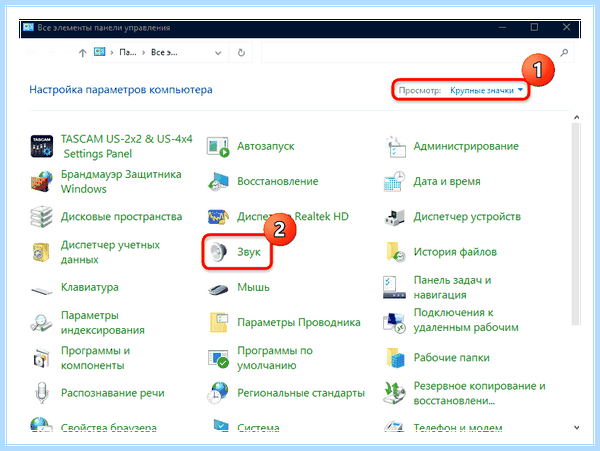Image resolution: width=600 pixels, height=451 pixels.
Task: Open the Панель задач и навигация icon
Action: tap(395, 287)
